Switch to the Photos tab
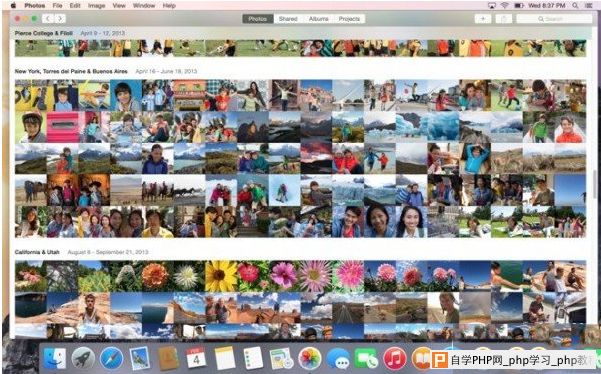 click(258, 19)
